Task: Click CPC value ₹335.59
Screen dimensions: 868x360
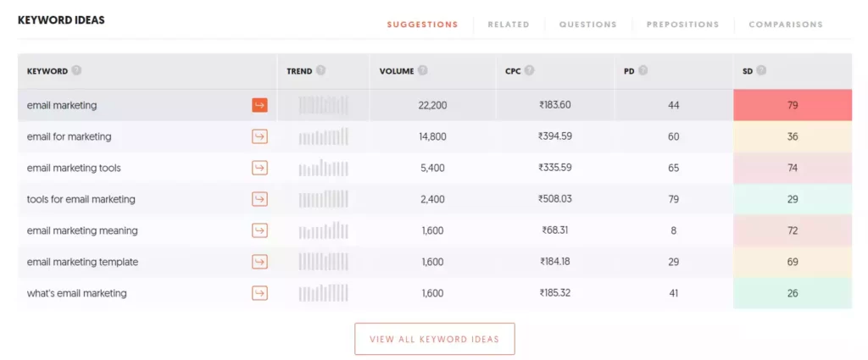Action: tap(555, 168)
